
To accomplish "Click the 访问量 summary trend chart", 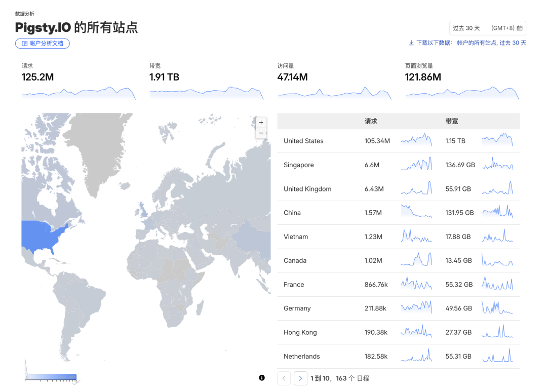I will pyautogui.click(x=335, y=93).
